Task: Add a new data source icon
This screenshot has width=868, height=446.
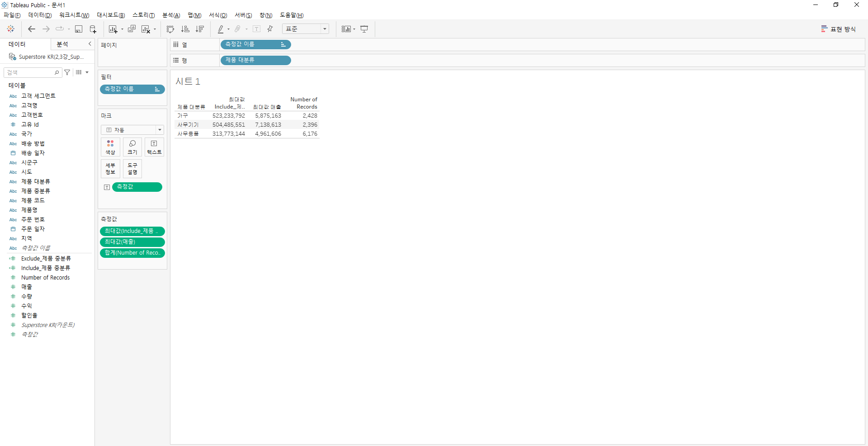Action: pos(93,29)
